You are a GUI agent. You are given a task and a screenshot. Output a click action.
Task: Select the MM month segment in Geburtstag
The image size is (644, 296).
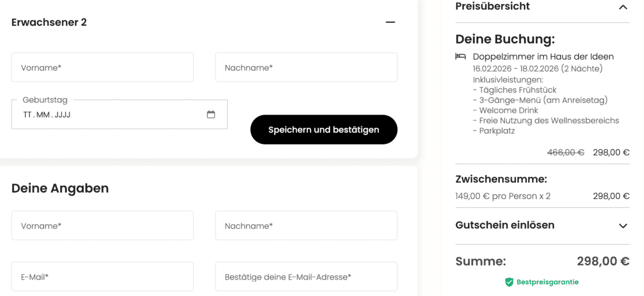[43, 115]
